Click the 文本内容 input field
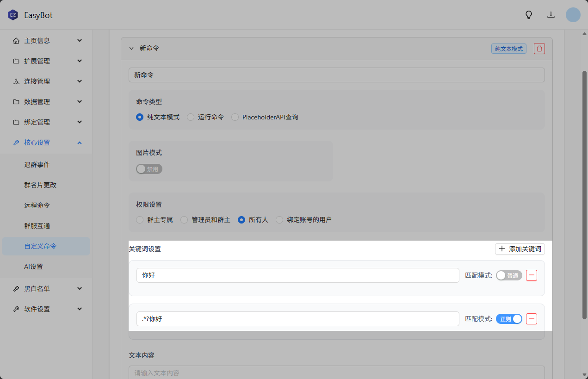 coord(336,373)
